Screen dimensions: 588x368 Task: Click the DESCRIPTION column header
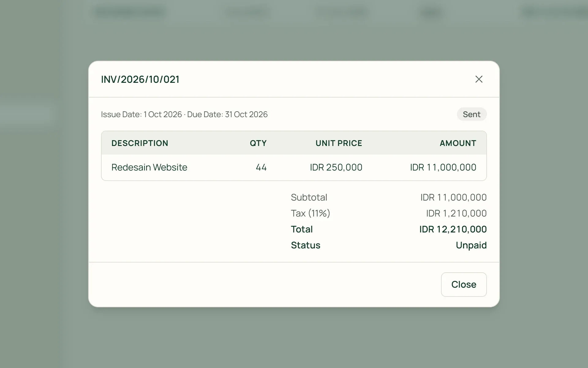[x=140, y=143]
